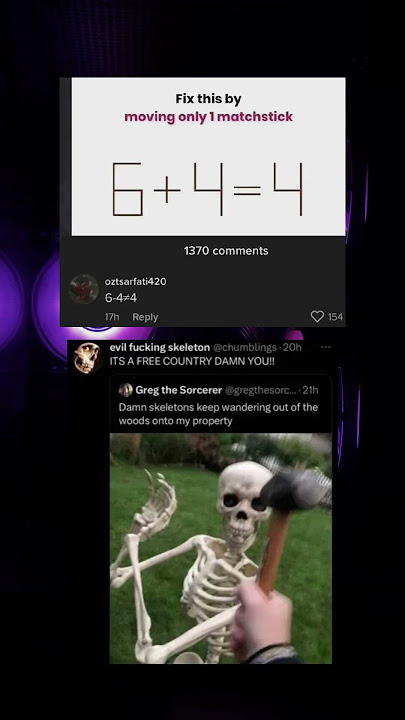This screenshot has width=405, height=720.
Task: Like the oztsarfati420 comment with heart icon
Action: pos(317,316)
